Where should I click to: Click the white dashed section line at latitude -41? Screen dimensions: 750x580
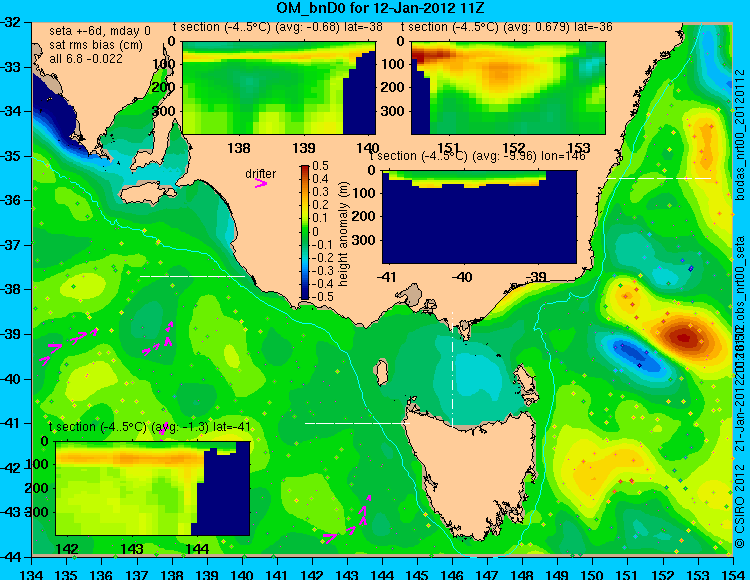click(x=357, y=423)
